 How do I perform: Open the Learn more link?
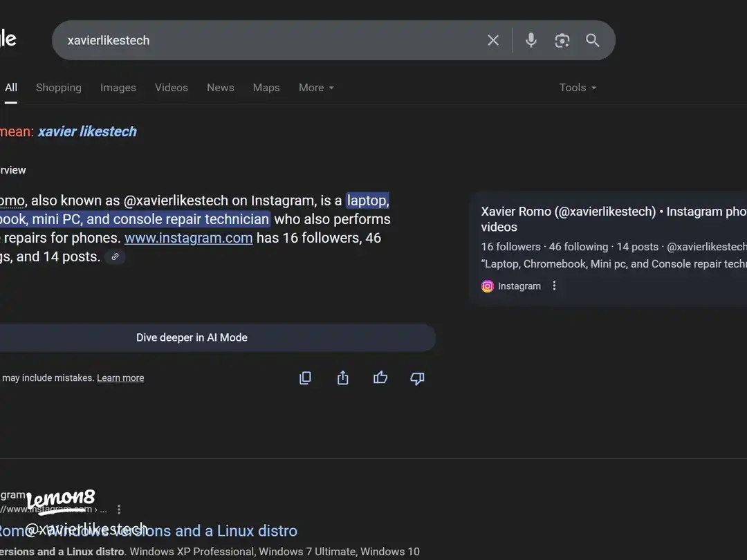tap(120, 378)
